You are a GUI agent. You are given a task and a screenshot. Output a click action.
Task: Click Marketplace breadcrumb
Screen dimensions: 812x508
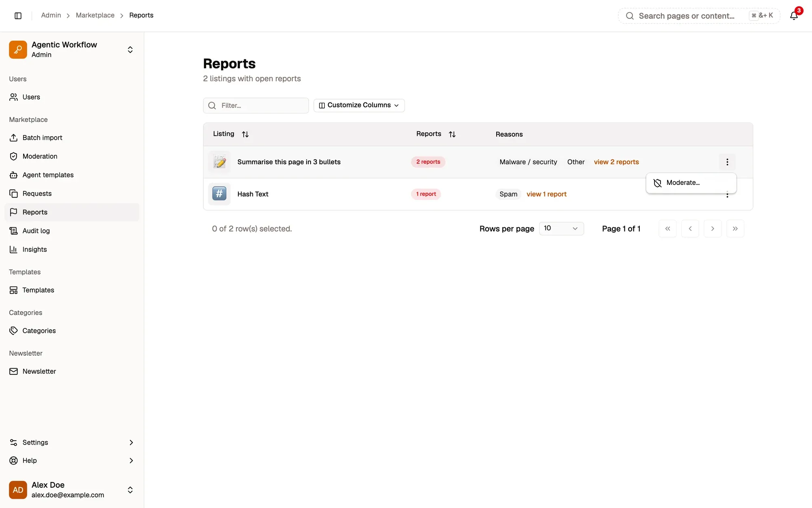click(x=95, y=15)
